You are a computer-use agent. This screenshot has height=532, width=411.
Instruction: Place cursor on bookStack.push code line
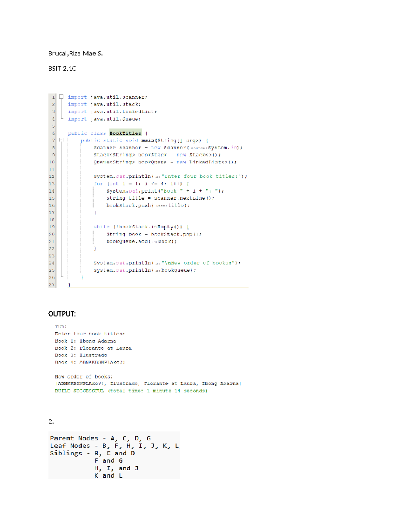(148, 206)
